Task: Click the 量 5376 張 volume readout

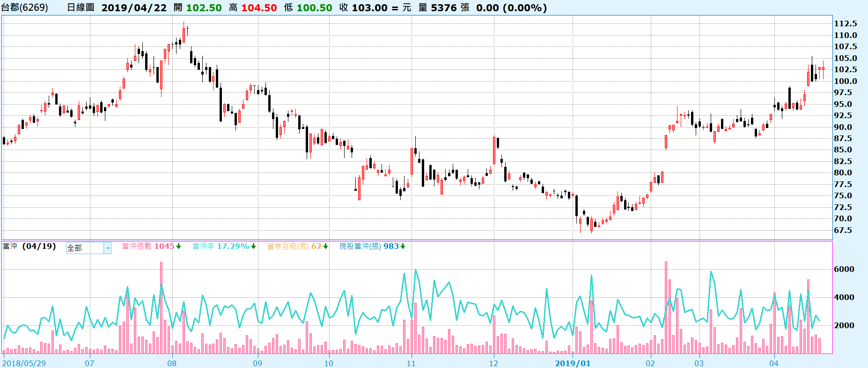Action: click(444, 8)
